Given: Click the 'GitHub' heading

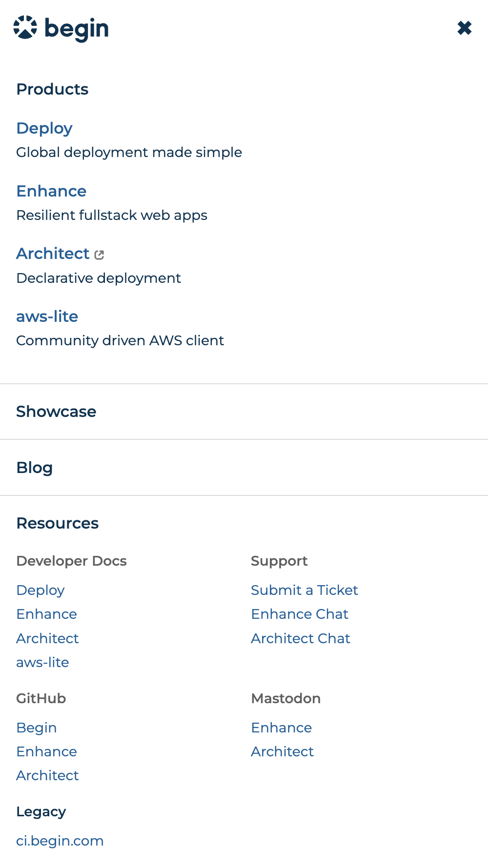Looking at the screenshot, I should pyautogui.click(x=41, y=698).
